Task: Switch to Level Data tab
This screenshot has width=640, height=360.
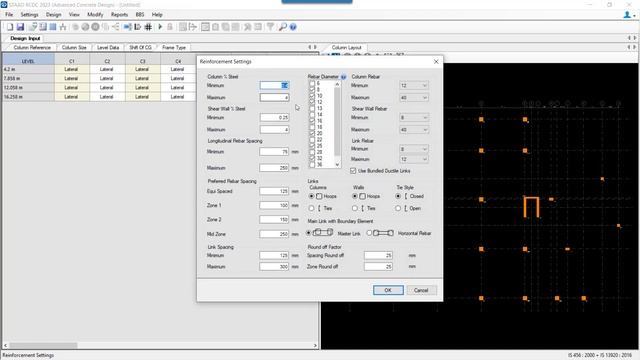Action: click(x=108, y=48)
